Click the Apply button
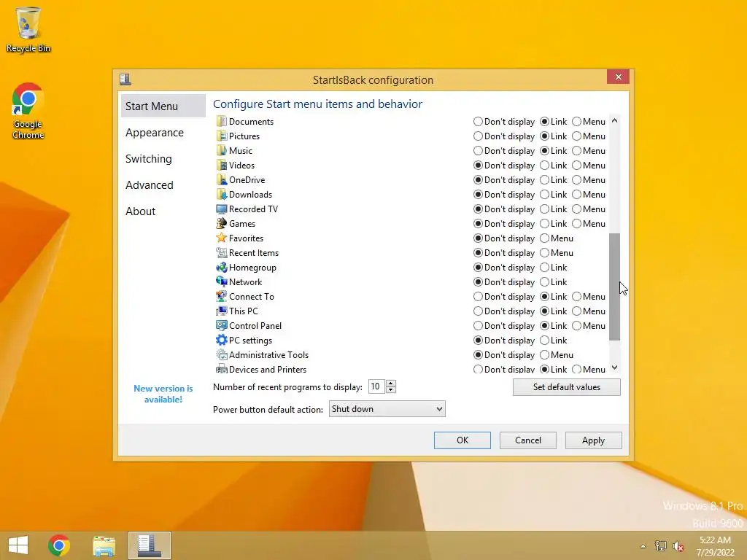 coord(593,440)
